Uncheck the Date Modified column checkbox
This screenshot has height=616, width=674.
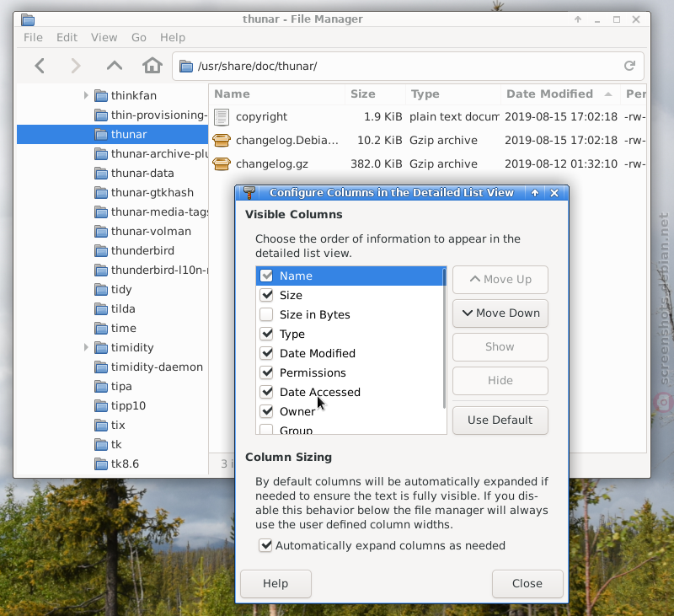(266, 353)
